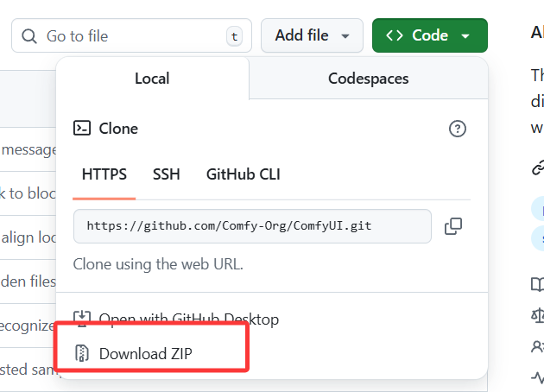Choose the SSH clone option
This screenshot has height=392, width=544.
click(167, 174)
